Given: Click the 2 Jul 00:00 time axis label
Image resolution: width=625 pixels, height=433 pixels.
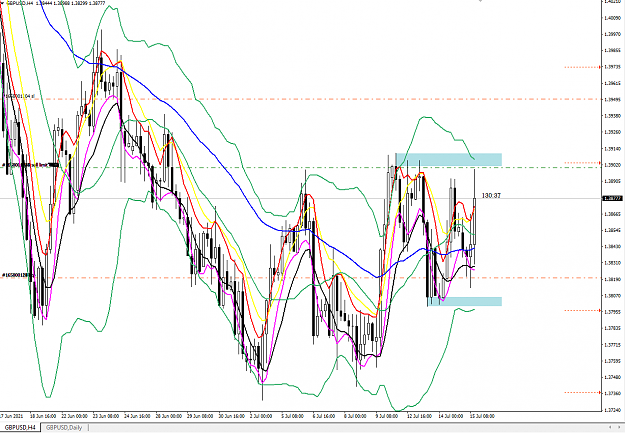Looking at the screenshot, I should point(261,416).
